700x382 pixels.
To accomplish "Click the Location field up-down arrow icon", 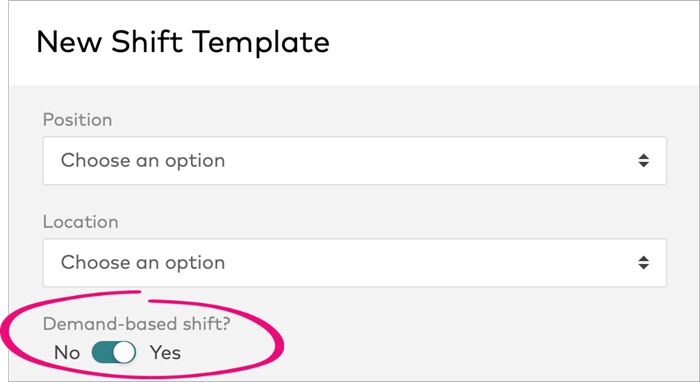I will (x=643, y=263).
